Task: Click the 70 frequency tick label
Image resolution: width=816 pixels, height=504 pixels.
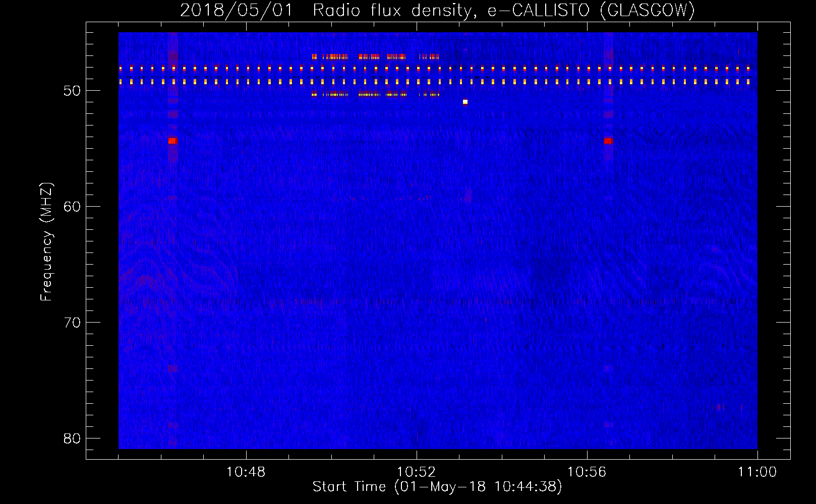Action: point(72,323)
